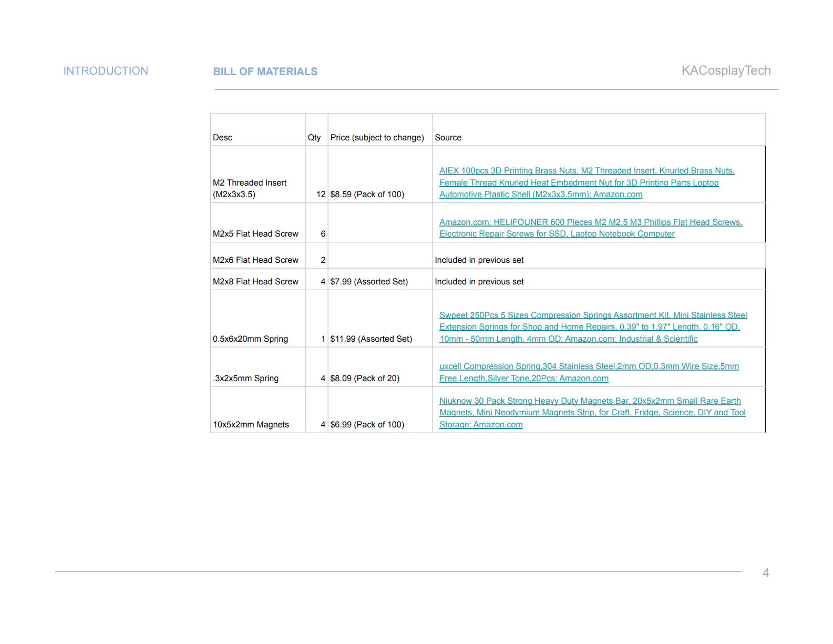The image size is (833, 644).
Task: Click the $8.59 (Pack of 100) price
Action: (367, 194)
